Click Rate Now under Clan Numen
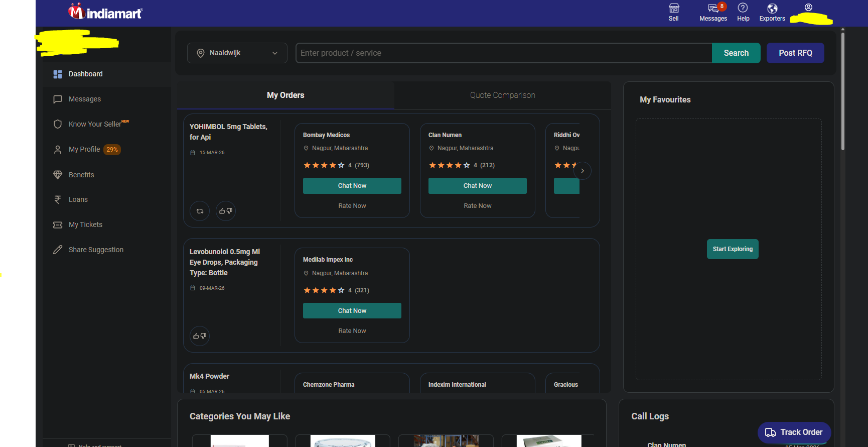The width and height of the screenshot is (868, 447). tap(477, 206)
